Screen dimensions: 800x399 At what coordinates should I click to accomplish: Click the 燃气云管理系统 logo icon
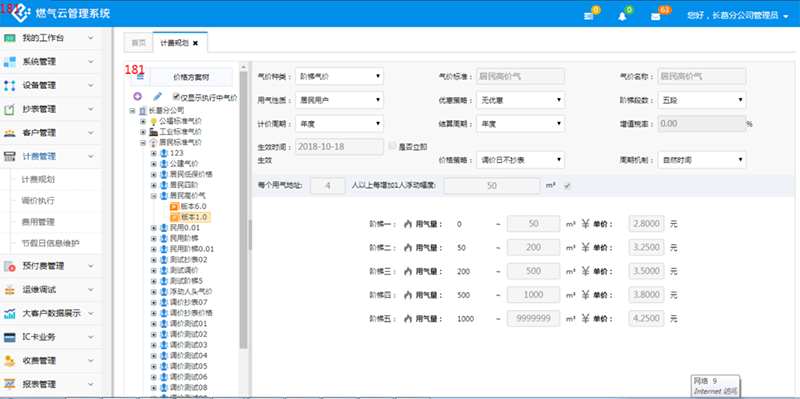coord(20,13)
